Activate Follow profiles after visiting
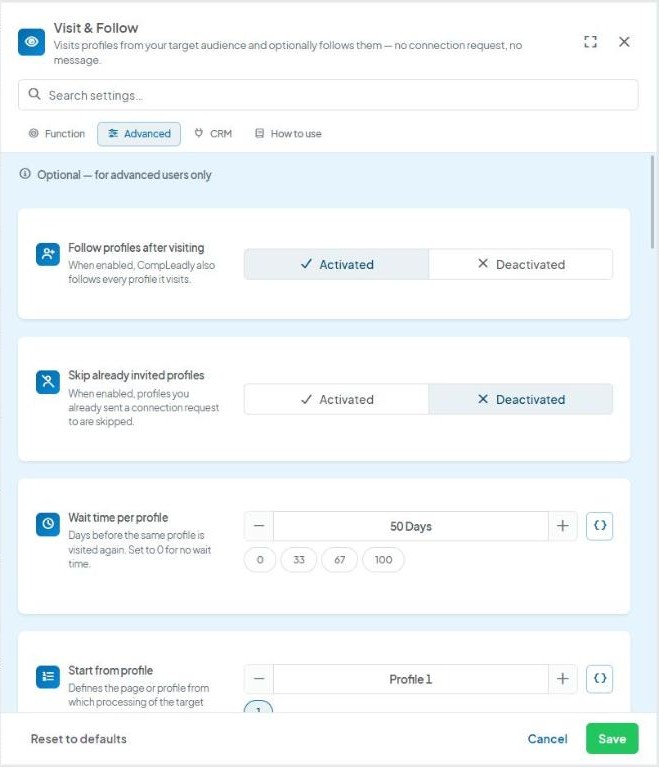The image size is (659, 767). 337,264
